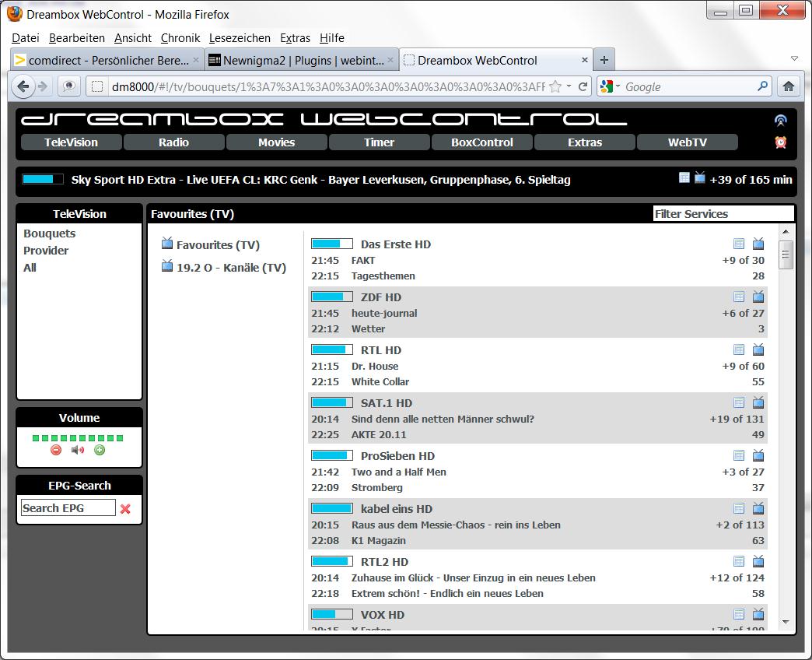Open the Chronik menu
The height and width of the screenshot is (660, 812).
(180, 38)
